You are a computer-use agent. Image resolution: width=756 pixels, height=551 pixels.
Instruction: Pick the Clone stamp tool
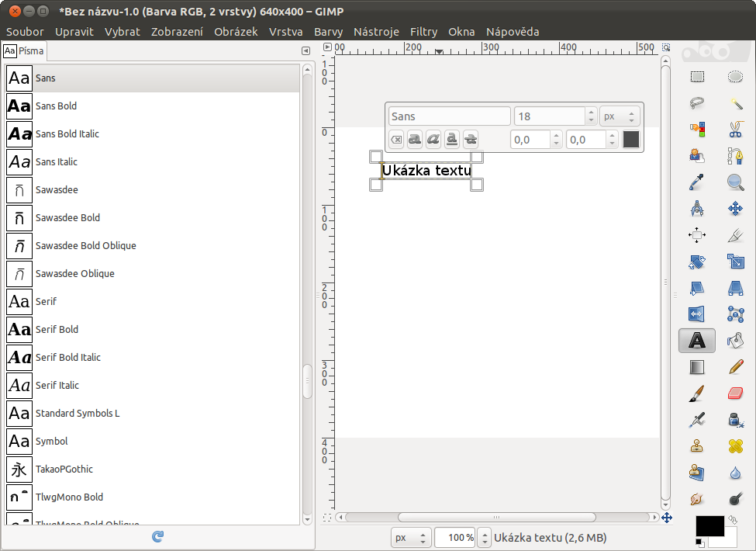coord(697,446)
